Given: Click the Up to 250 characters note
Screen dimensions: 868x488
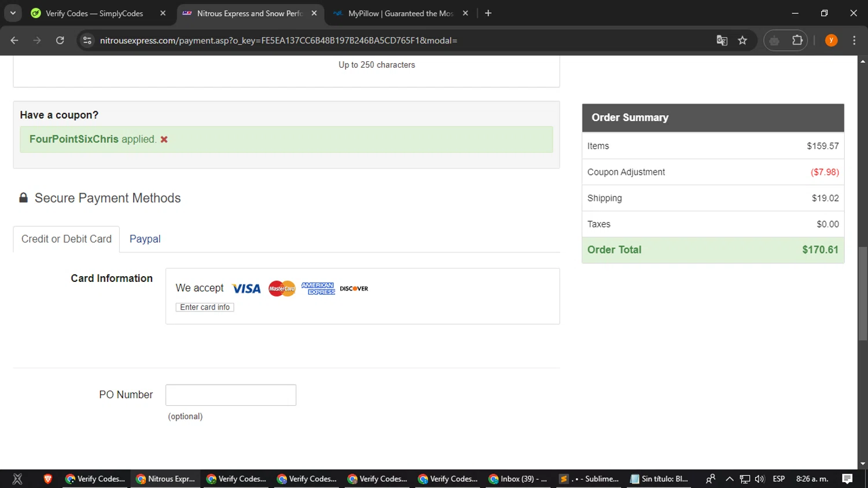Looking at the screenshot, I should (377, 65).
